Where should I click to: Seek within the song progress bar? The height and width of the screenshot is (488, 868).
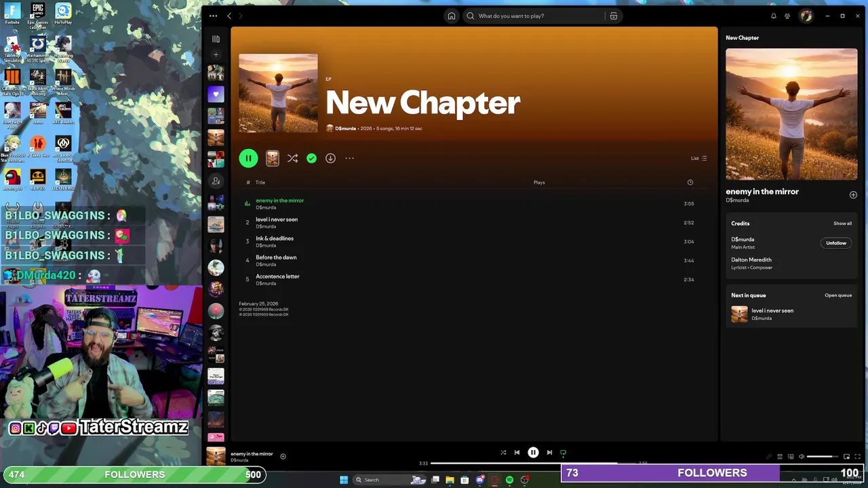click(534, 463)
